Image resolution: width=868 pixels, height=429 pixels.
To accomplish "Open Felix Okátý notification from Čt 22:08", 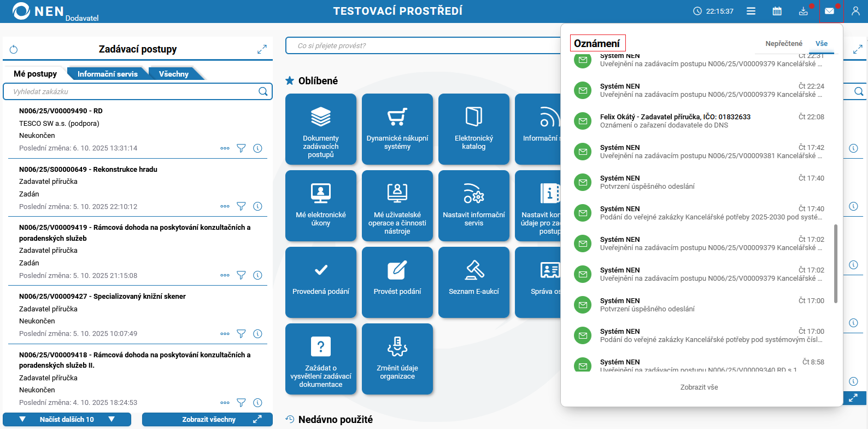I will click(700, 121).
